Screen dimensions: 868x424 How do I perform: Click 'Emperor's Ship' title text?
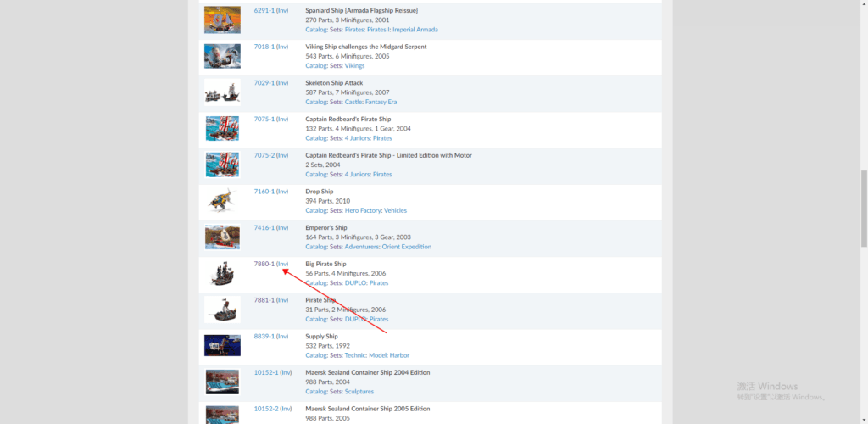pos(326,227)
